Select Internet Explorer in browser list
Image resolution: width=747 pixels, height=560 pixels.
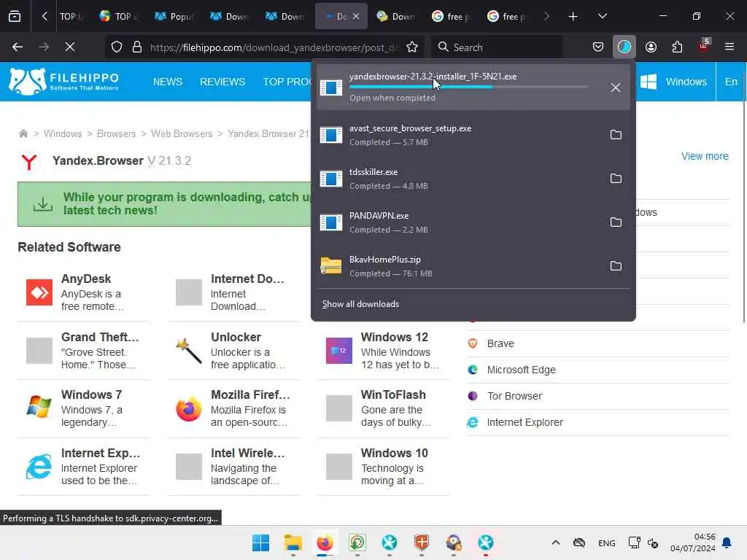(x=525, y=422)
